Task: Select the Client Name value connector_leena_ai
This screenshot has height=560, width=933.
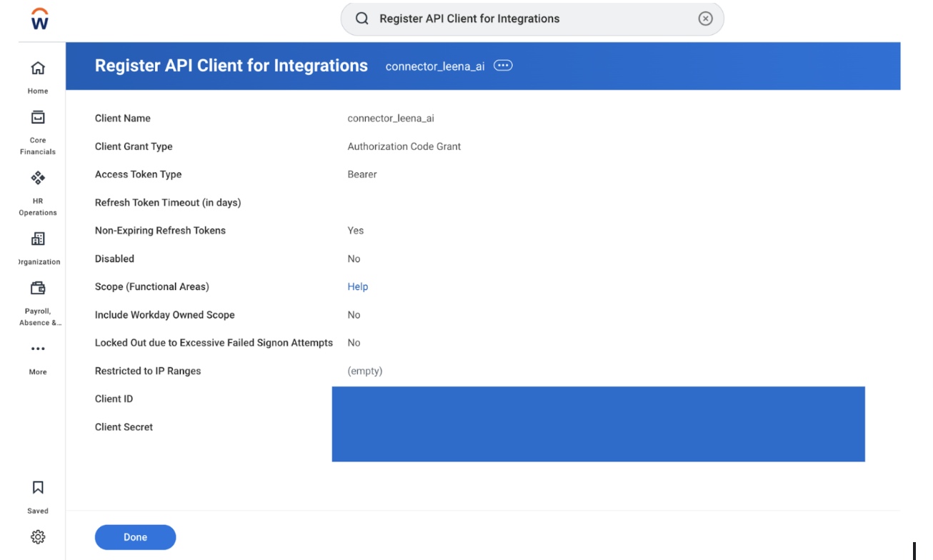Action: point(391,119)
